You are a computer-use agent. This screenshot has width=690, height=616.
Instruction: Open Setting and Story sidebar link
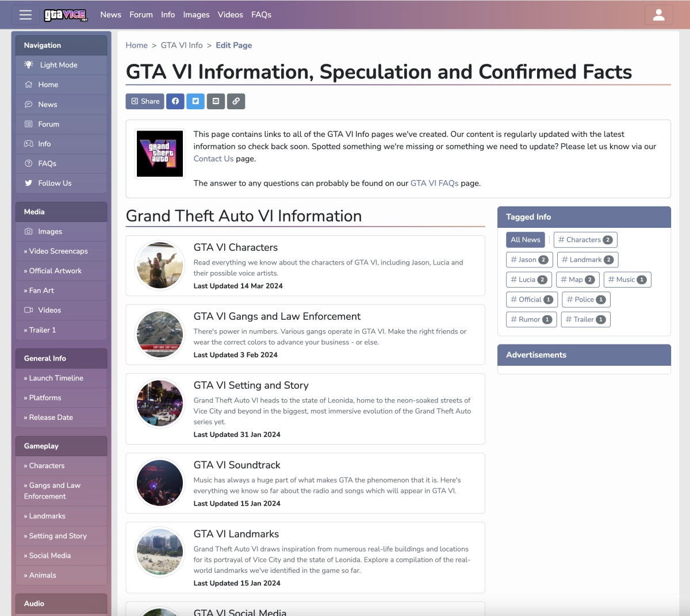tap(61, 536)
